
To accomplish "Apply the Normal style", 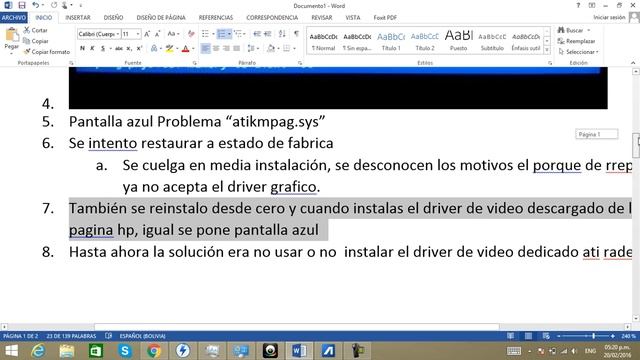I will click(x=323, y=42).
